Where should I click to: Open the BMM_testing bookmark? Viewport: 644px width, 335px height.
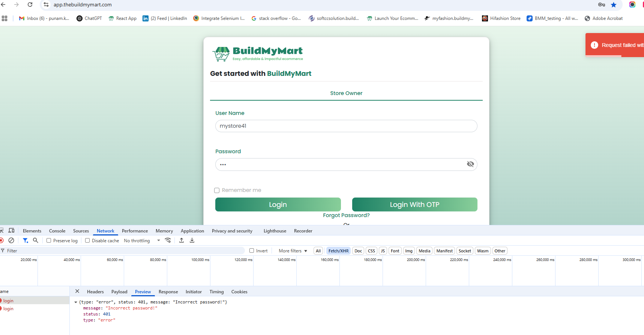[552, 18]
